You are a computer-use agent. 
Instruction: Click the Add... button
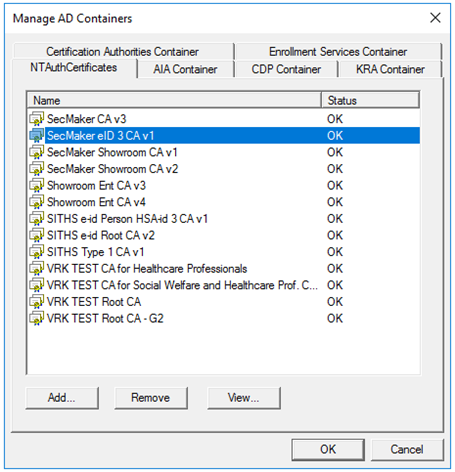62,398
